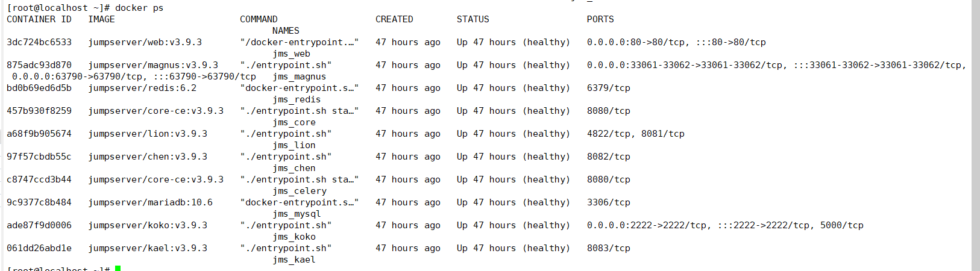
Task: Click the PORTS column header
Action: pyautogui.click(x=600, y=19)
